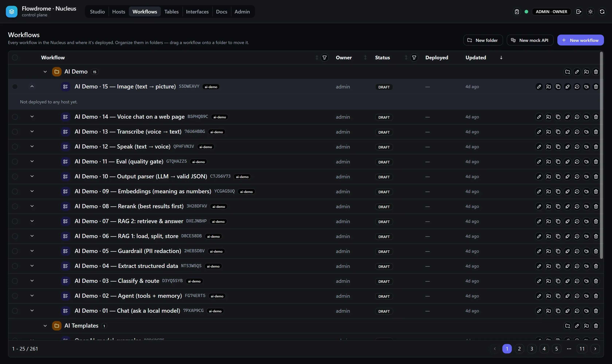Viewport: 612px width, 364px height.
Task: Go to page 2 of workflows
Action: [x=519, y=349]
